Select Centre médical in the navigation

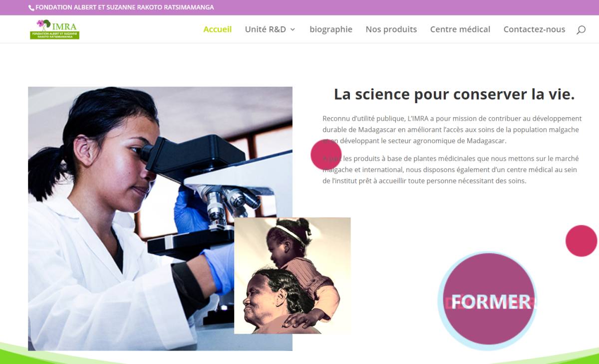pos(460,29)
